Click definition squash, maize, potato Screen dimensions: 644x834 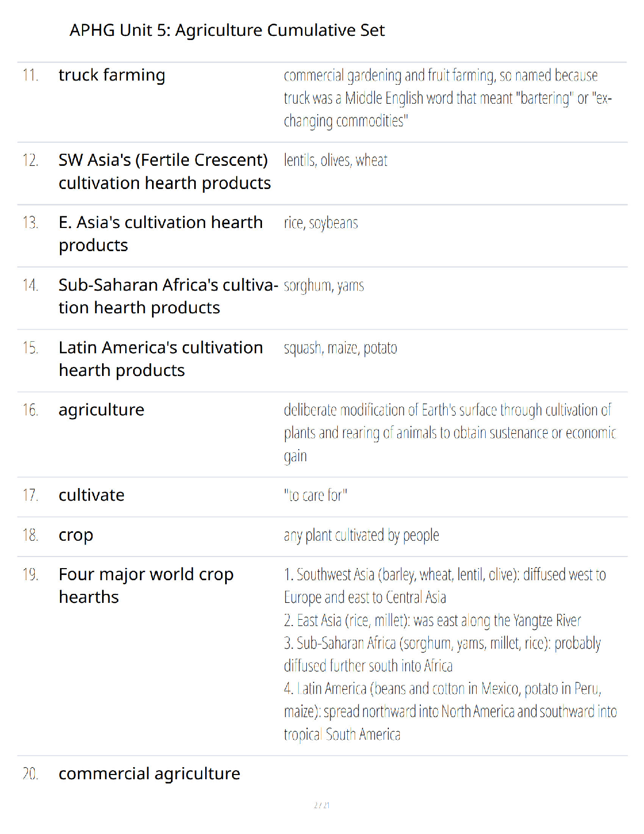coord(340,348)
